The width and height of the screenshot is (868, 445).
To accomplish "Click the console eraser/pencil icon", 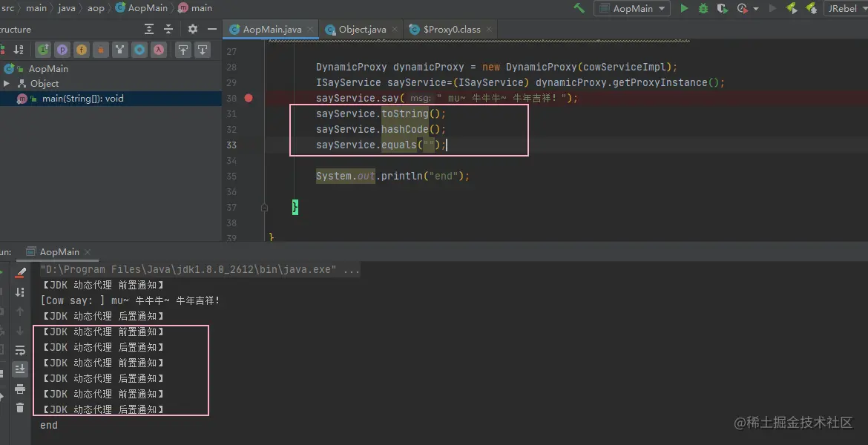I will pos(21,272).
